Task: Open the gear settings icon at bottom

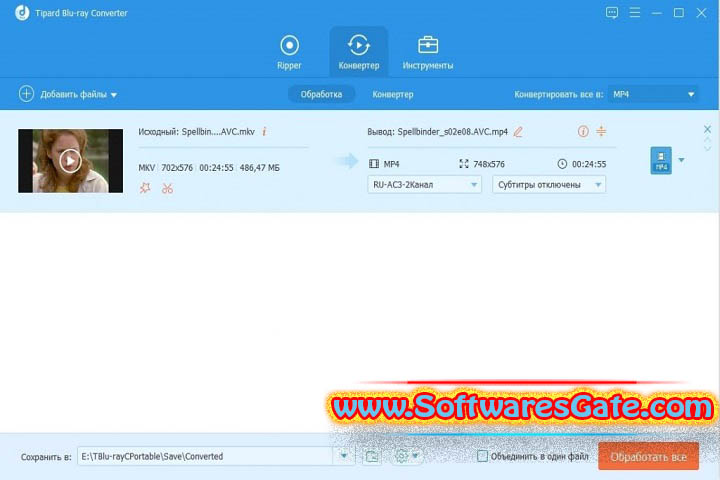Action: pyautogui.click(x=401, y=456)
